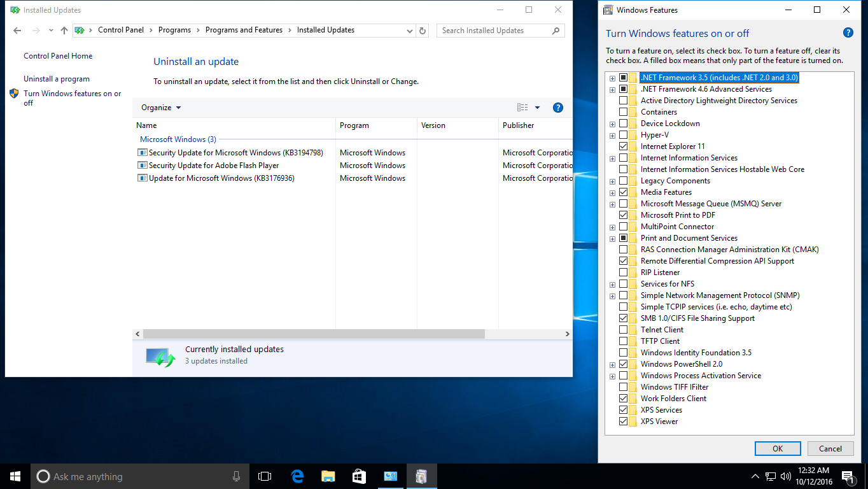Click the horizontal scrollbar in updates list
The height and width of the screenshot is (489, 868).
pos(314,334)
